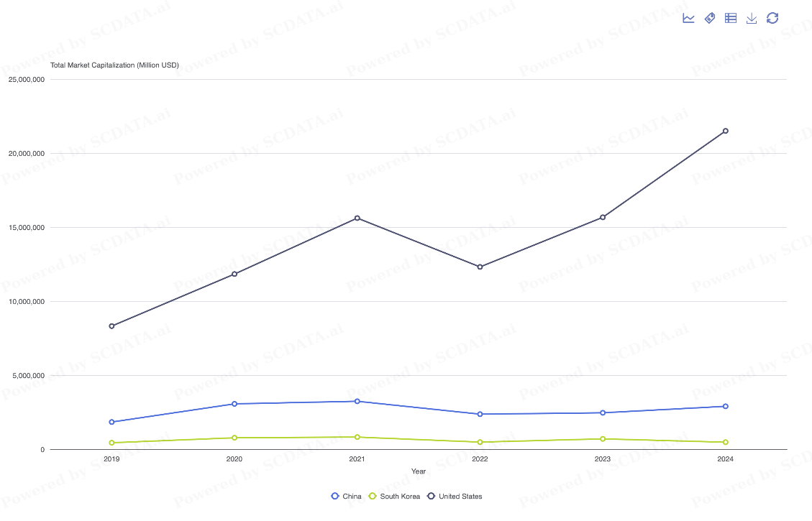Select China 2024 data point
Viewport: 812px width, 521px height.
pyautogui.click(x=726, y=406)
